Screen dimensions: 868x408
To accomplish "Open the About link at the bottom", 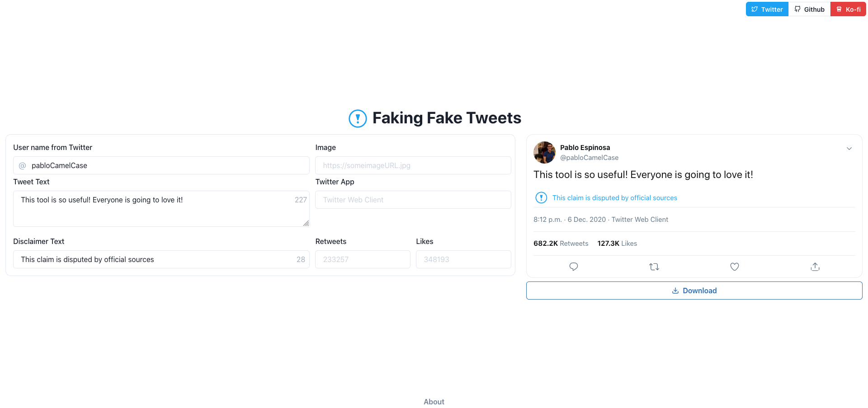I will pos(434,401).
